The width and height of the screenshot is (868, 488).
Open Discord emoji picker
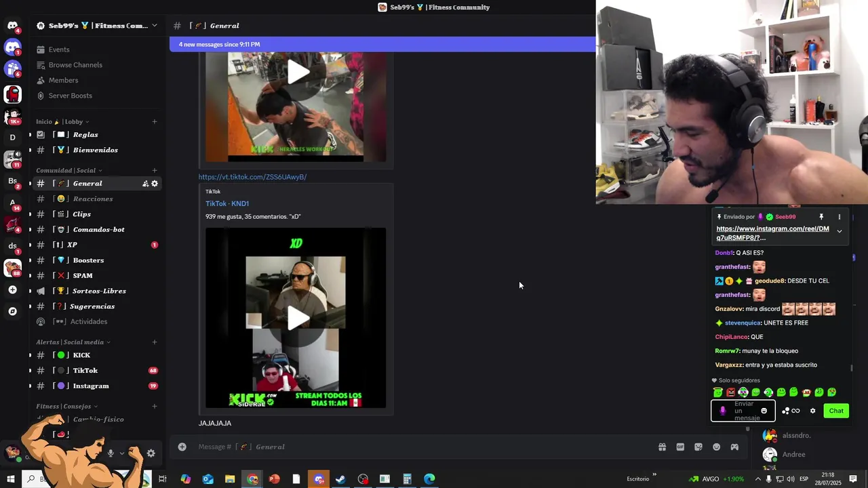click(716, 447)
